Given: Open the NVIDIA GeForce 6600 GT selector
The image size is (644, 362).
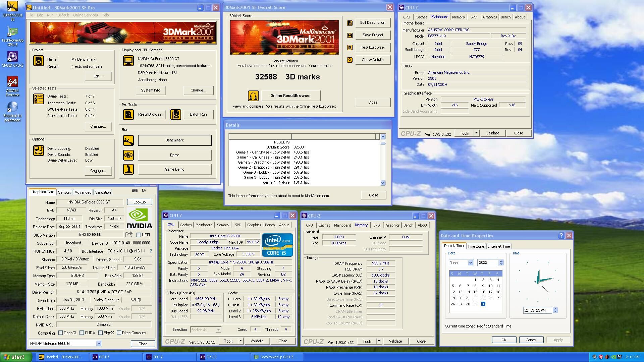Looking at the screenshot, I should coord(99,343).
